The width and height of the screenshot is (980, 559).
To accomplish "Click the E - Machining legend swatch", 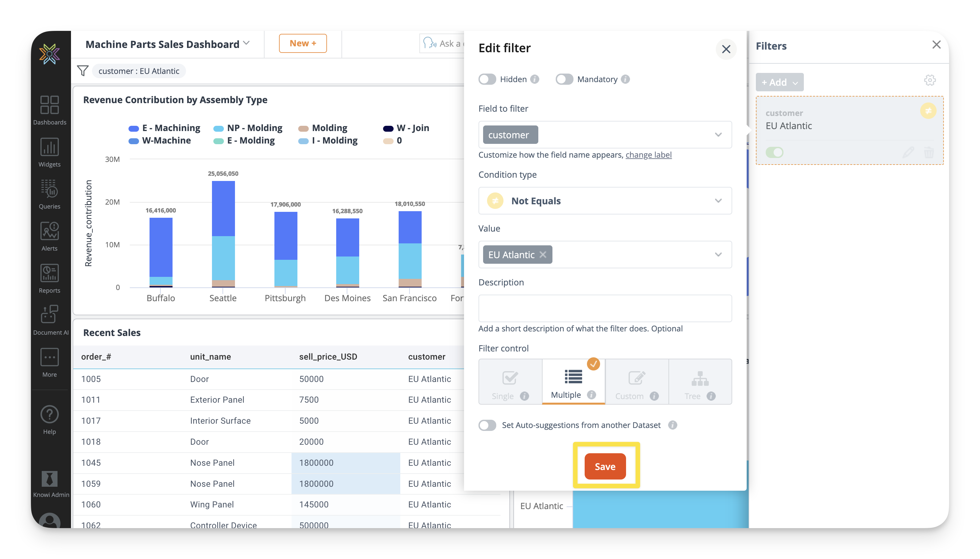I will coord(133,128).
